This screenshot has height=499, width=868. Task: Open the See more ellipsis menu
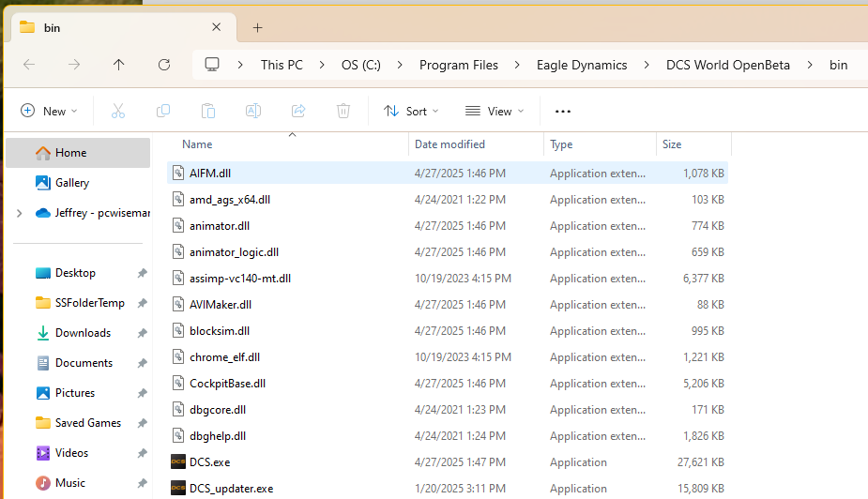[562, 112]
